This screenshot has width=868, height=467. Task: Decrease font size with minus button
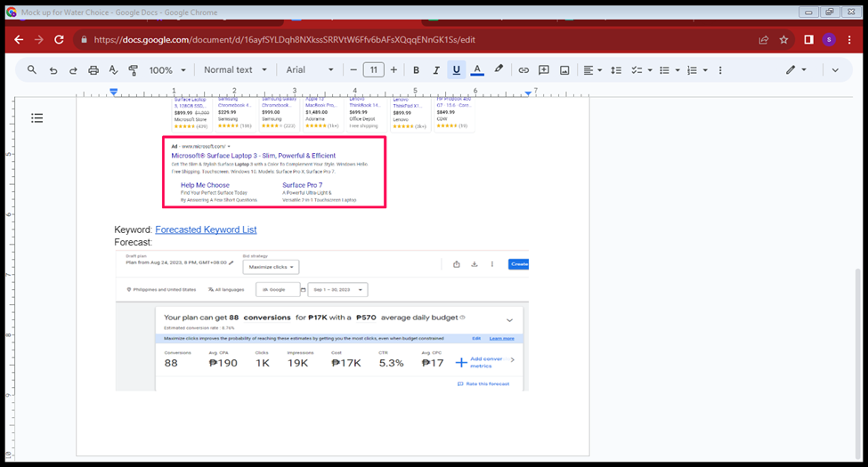[353, 69]
